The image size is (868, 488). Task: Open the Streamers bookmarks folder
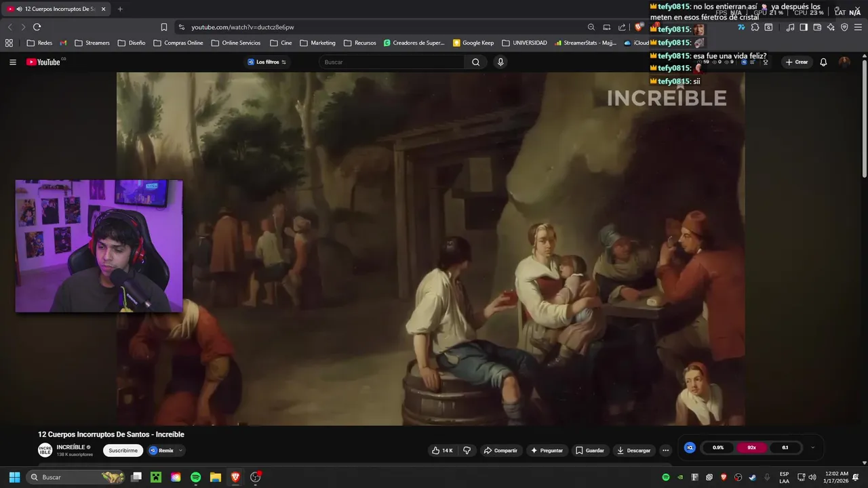click(92, 43)
